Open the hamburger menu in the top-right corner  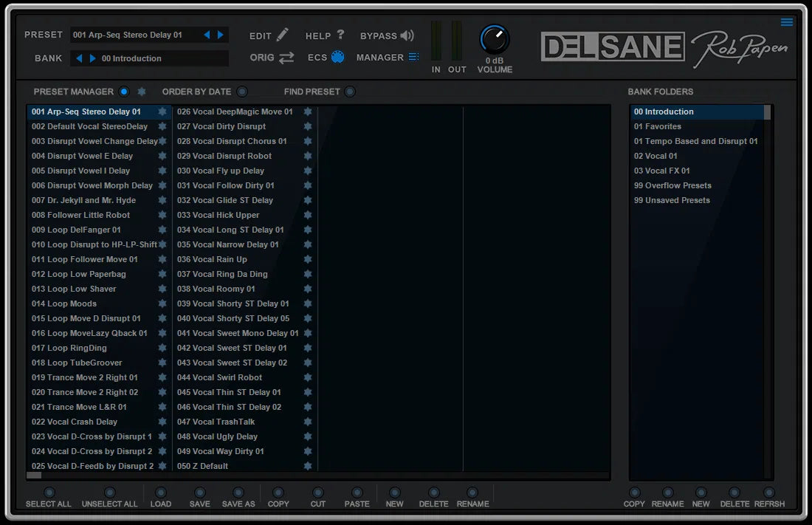pyautogui.click(x=787, y=22)
